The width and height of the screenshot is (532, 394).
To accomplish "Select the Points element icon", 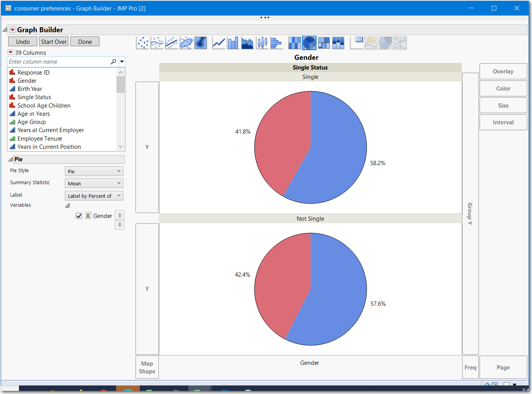I will pyautogui.click(x=143, y=43).
